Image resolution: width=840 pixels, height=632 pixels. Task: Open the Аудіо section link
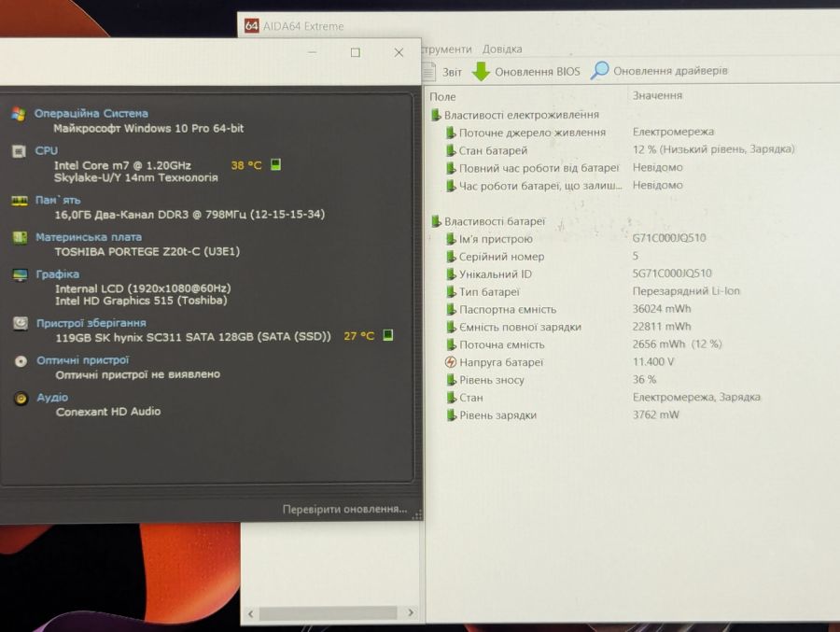click(x=52, y=397)
